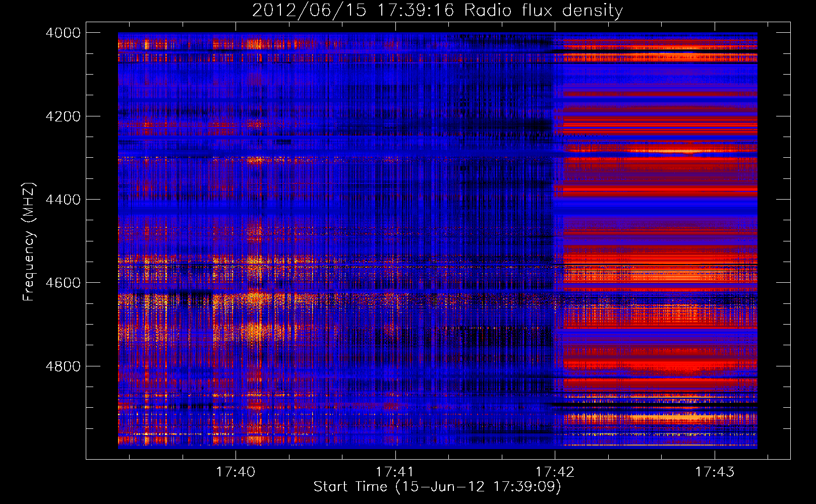Viewport: 816px width, 504px height.
Task: Click the '4800' frequency axis label
Action: [63, 366]
